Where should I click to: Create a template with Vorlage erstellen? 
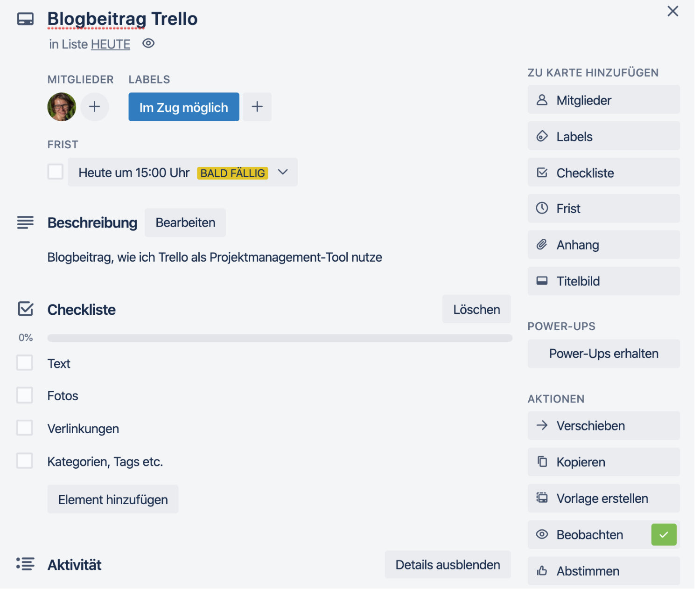click(x=603, y=498)
